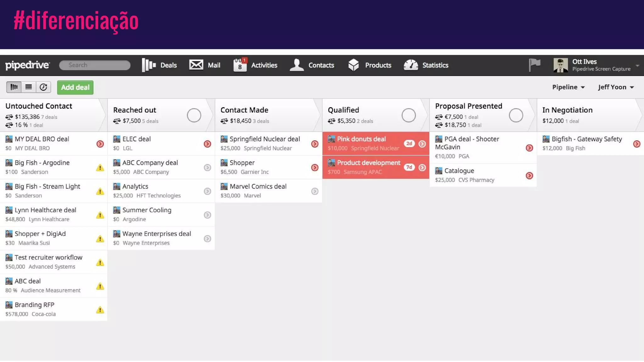
Task: Open the Jeff Yoon user filter dropdown
Action: coord(616,87)
